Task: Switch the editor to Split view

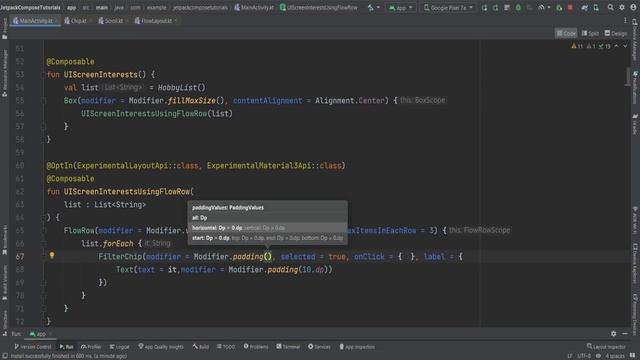Action: click(x=590, y=33)
